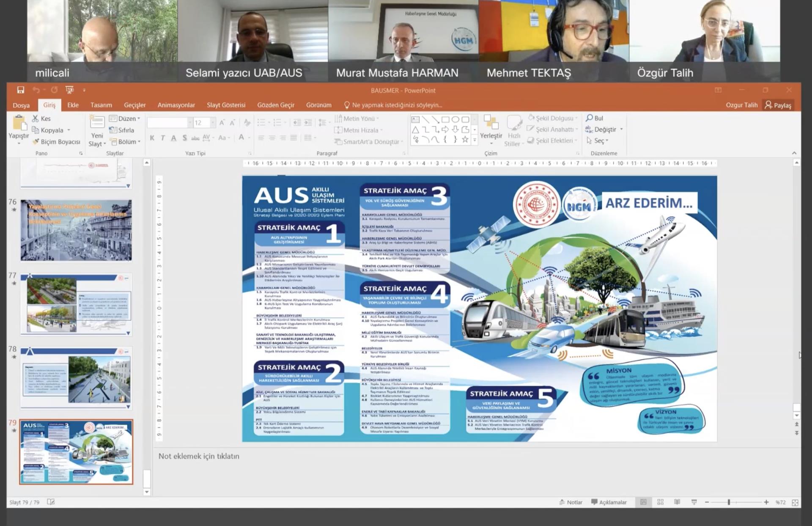
Task: Click Kopyala copy button
Action: 47,130
